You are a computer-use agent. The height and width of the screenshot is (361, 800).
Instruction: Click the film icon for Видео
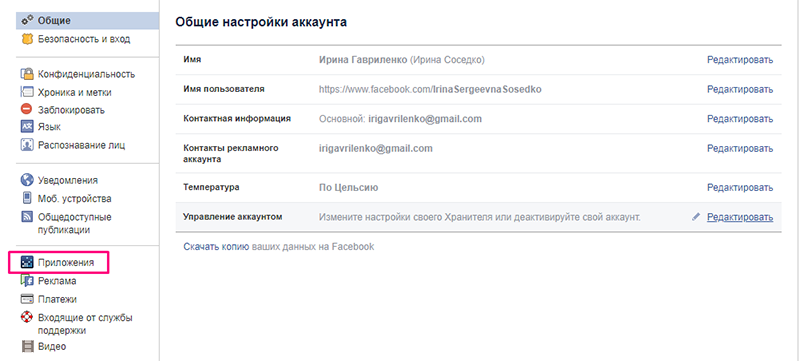pos(27,347)
